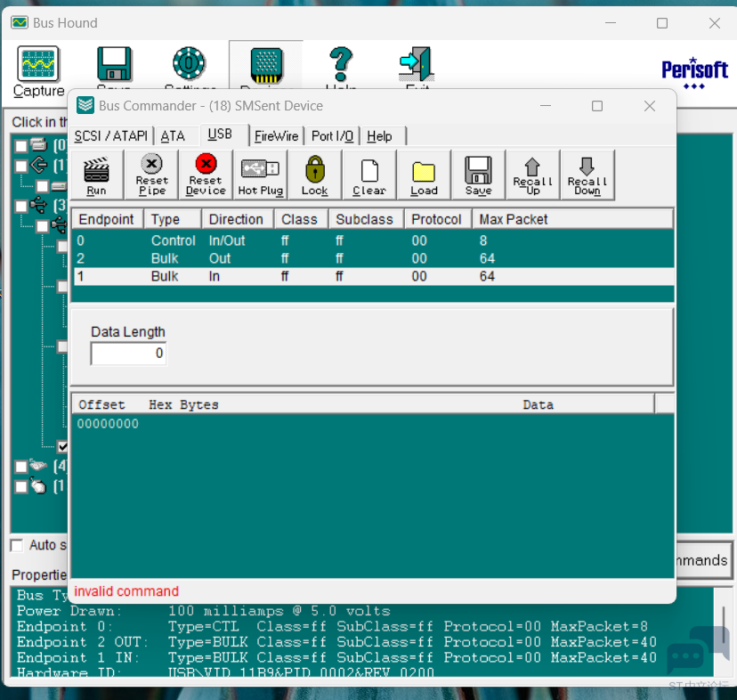
Task: Click the Power Drawn properties line
Action: (x=204, y=611)
